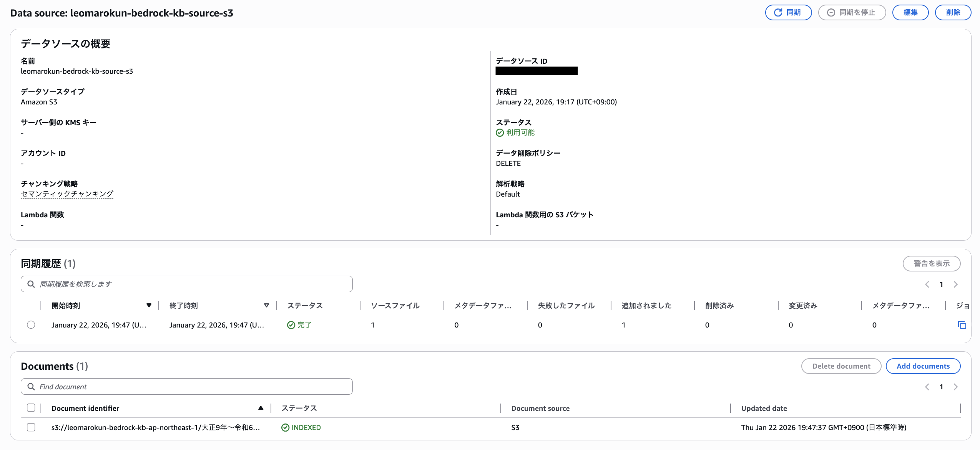The width and height of the screenshot is (980, 450).
Task: Click the magnifier icon in the Find document search
Action: click(x=31, y=386)
